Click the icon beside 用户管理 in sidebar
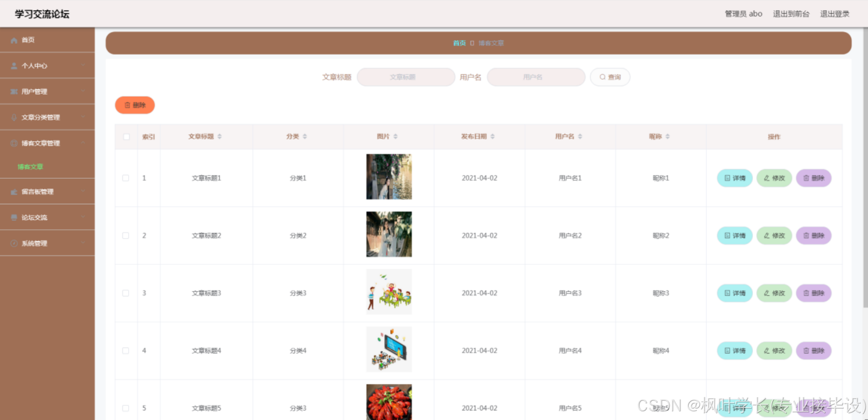This screenshot has height=420, width=868. coord(14,92)
